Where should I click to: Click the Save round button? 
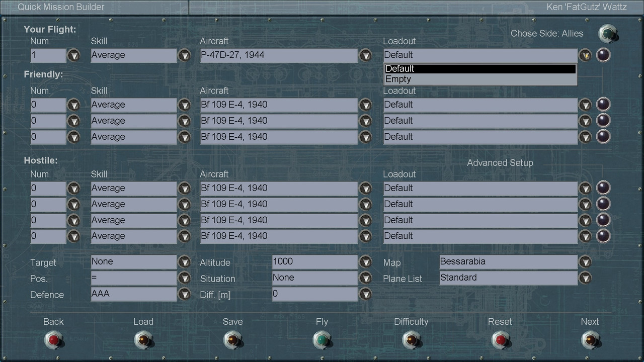tap(232, 340)
